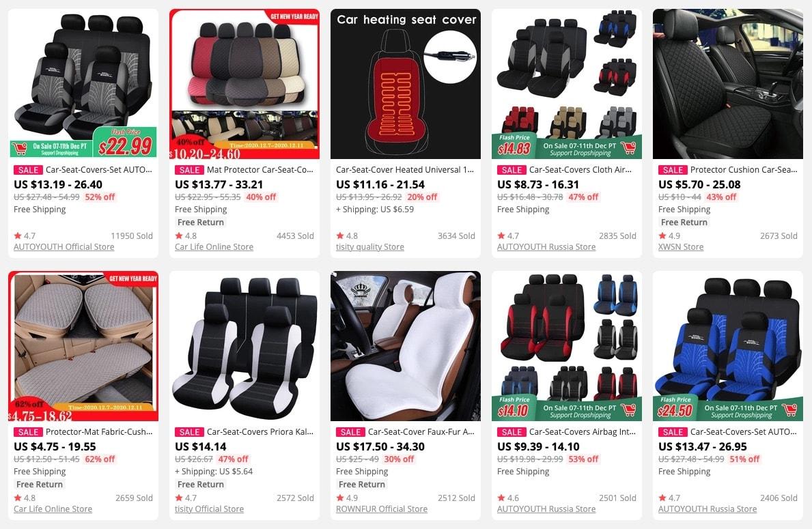Open the blue AUTOYOUTH seat cover thumbnail

pos(727,346)
